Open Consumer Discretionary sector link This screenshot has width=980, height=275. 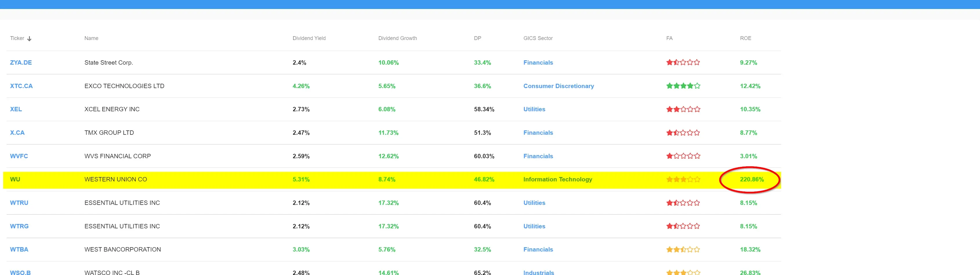[559, 86]
